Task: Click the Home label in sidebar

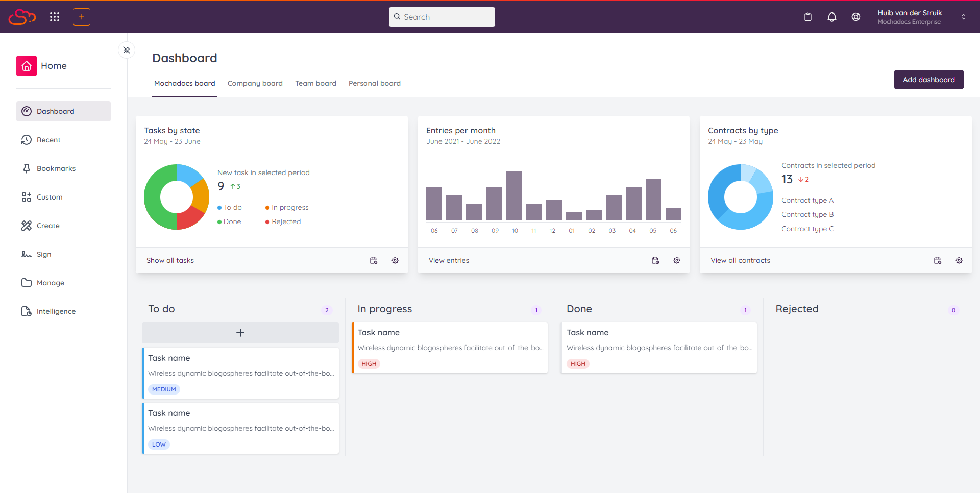Action: point(54,66)
